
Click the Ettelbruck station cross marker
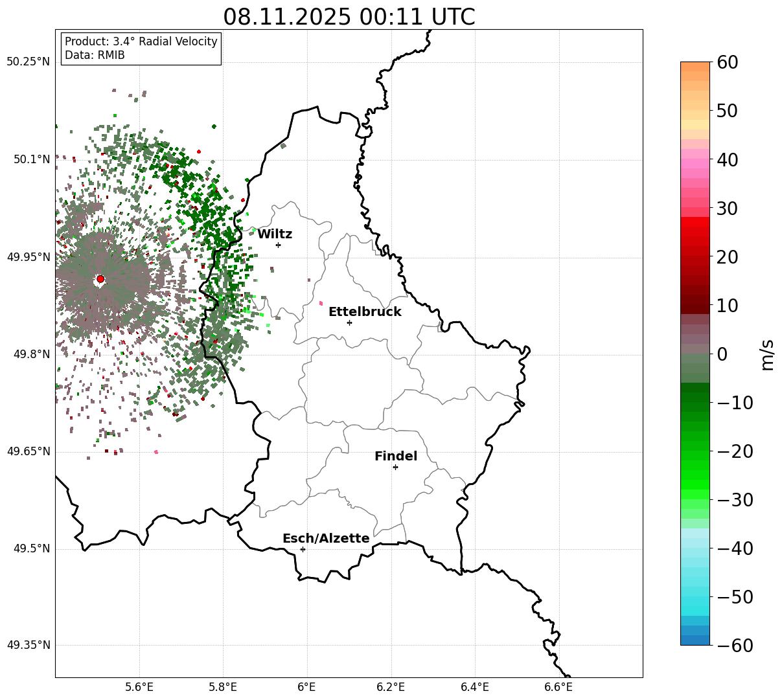[x=349, y=322]
